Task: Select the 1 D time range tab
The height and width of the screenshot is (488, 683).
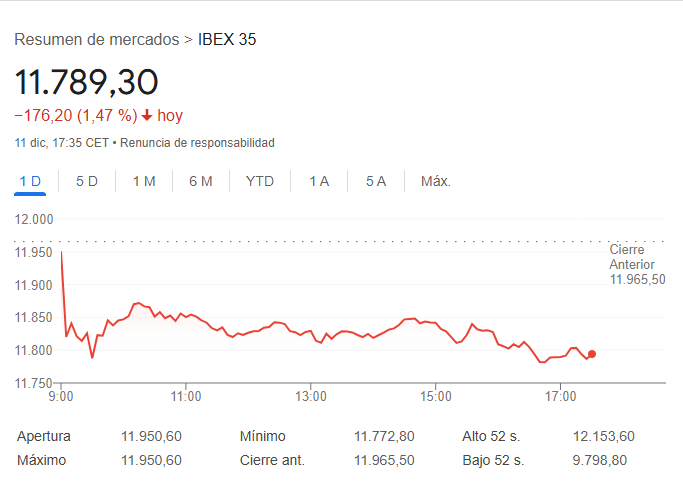Action: [x=30, y=181]
